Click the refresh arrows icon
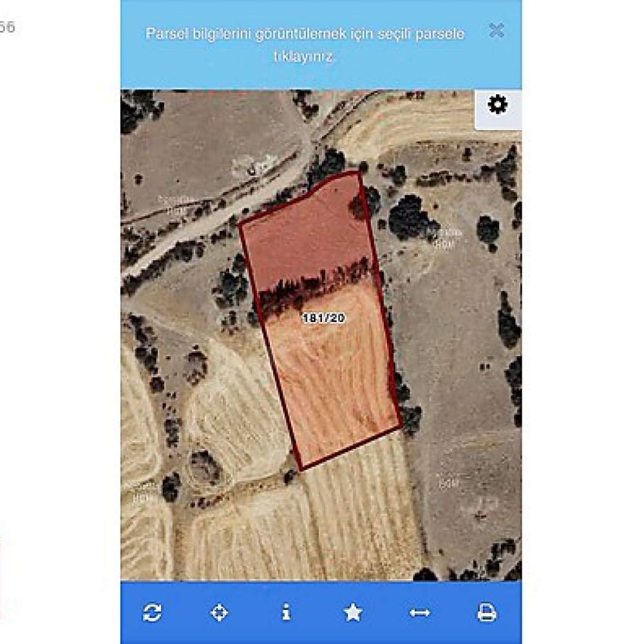 click(152, 613)
